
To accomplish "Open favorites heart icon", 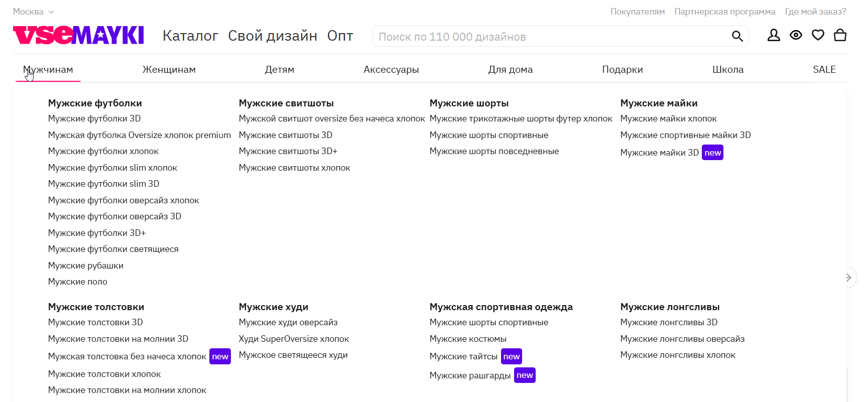I will tap(818, 35).
